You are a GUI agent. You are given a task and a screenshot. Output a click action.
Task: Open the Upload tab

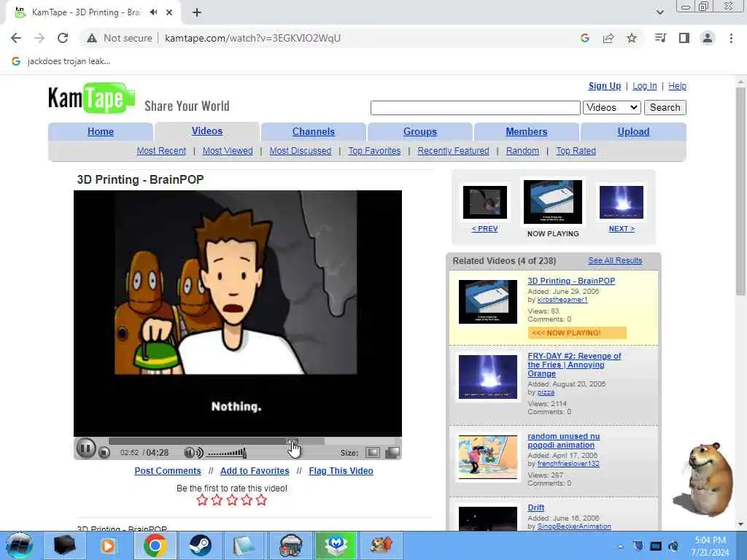pos(634,131)
